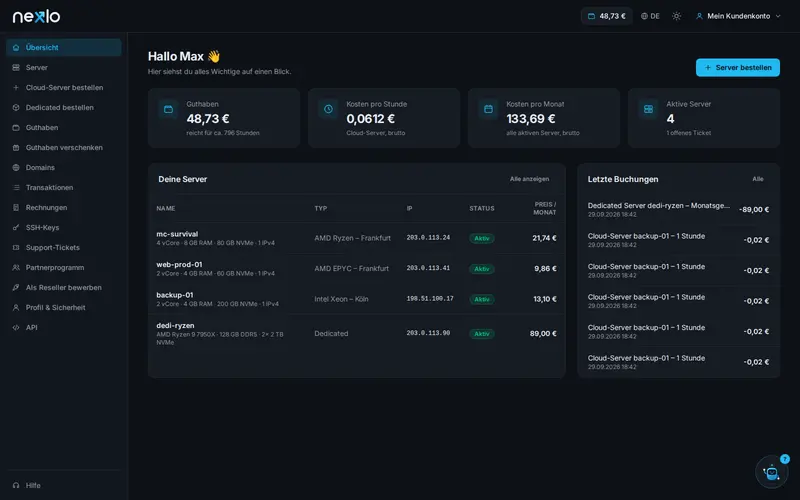Toggle light theme with sun icon
800x500 pixels.
click(677, 16)
